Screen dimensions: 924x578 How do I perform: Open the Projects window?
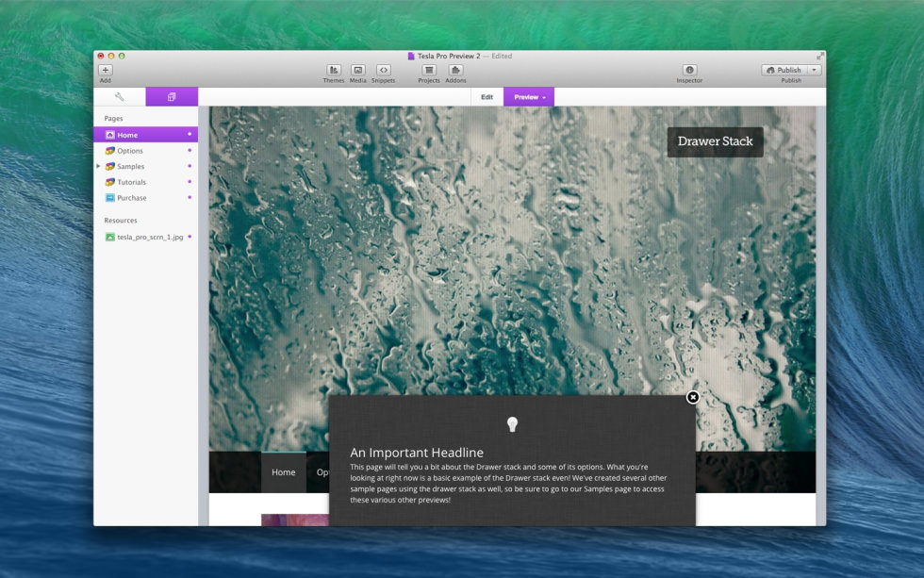click(429, 70)
